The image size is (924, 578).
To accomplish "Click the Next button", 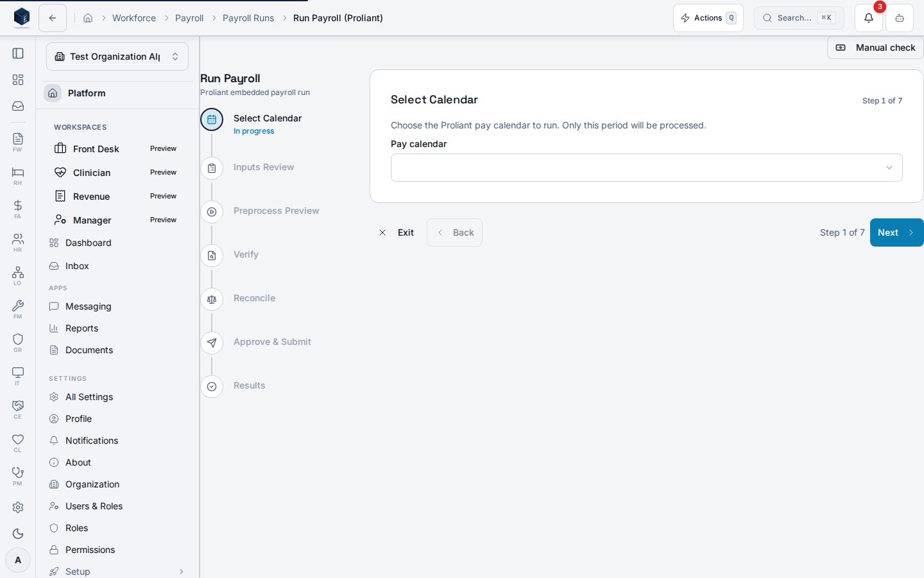I will tap(896, 232).
